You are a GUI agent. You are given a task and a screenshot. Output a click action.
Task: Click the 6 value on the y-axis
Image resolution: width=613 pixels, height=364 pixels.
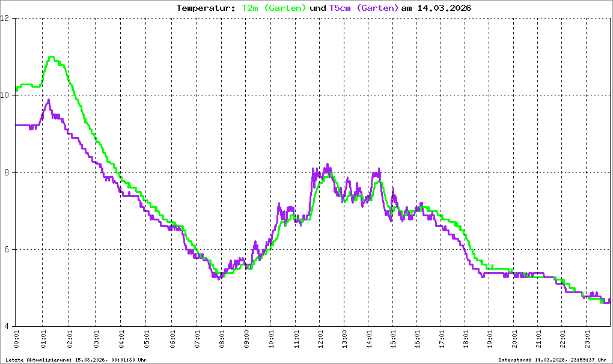pos(8,249)
